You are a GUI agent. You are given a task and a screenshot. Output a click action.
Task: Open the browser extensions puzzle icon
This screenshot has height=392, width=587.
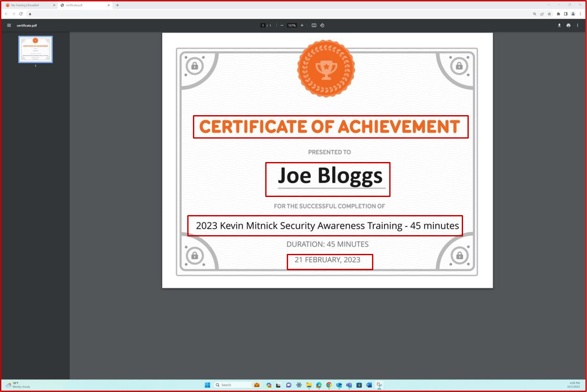click(559, 14)
